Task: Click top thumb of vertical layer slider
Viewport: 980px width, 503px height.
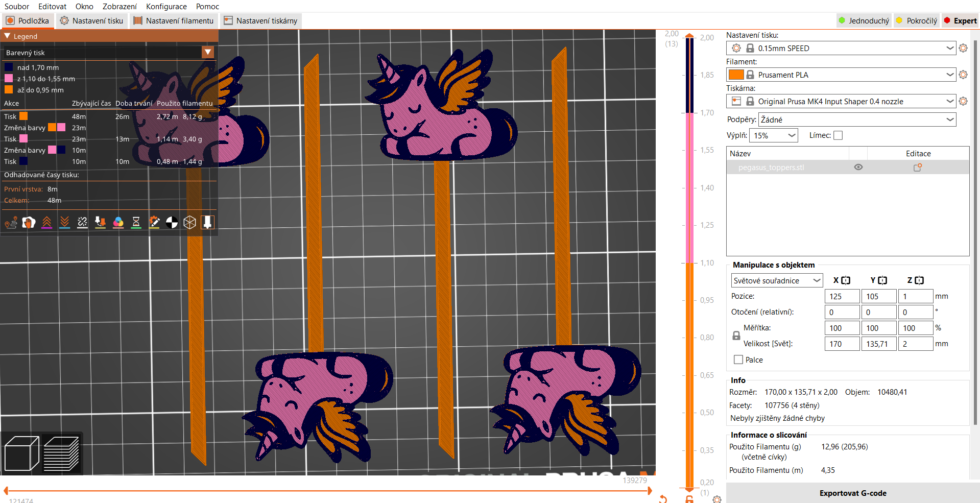Action: [689, 36]
